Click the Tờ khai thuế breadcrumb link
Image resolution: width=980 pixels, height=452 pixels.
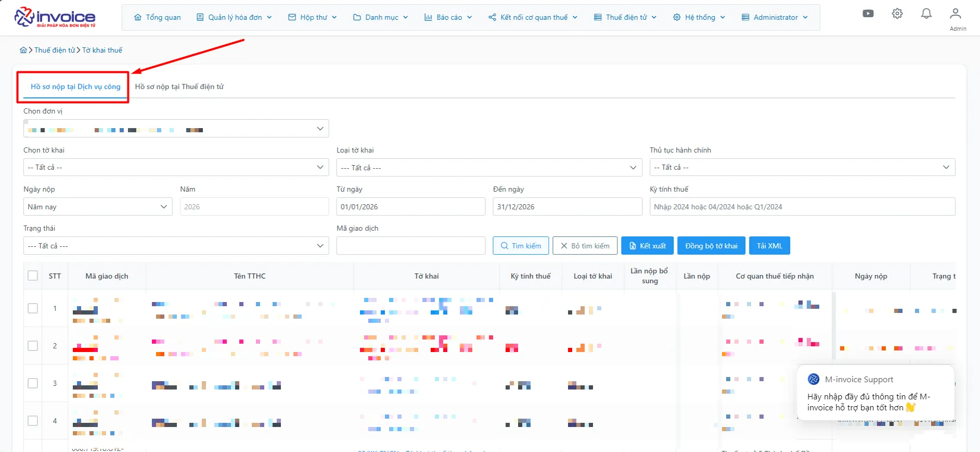coord(102,50)
